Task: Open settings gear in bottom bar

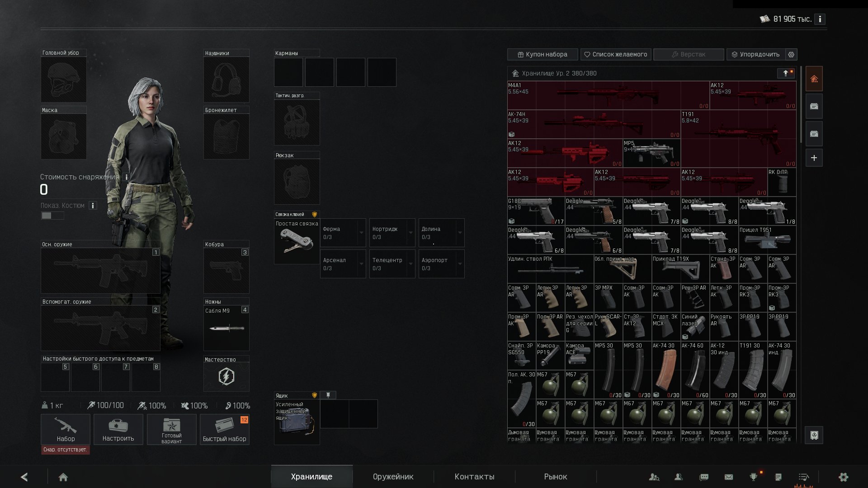Action: [x=844, y=477]
